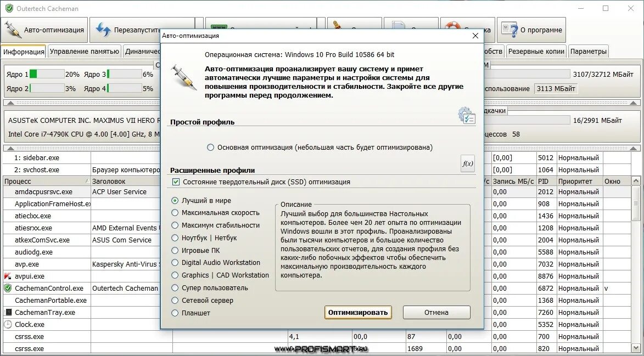The width and height of the screenshot is (644, 356).
Task: Switch to the Информация tab
Action: [24, 52]
